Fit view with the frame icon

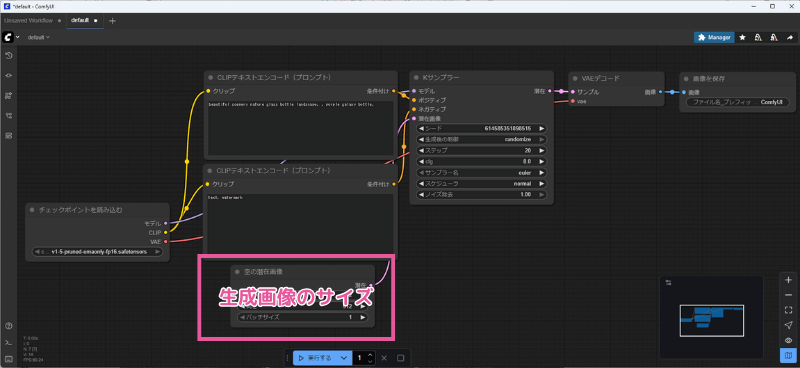pyautogui.click(x=788, y=310)
